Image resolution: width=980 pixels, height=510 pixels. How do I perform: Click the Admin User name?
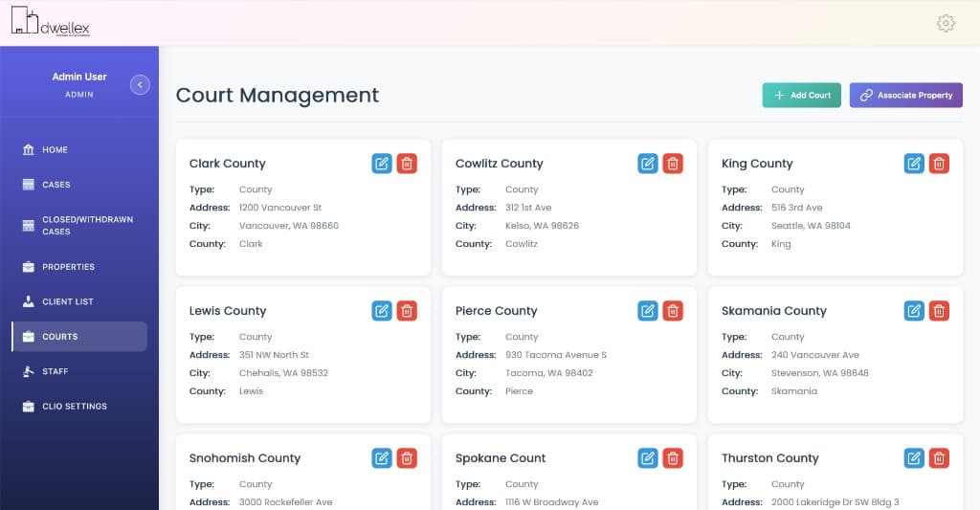pyautogui.click(x=79, y=77)
